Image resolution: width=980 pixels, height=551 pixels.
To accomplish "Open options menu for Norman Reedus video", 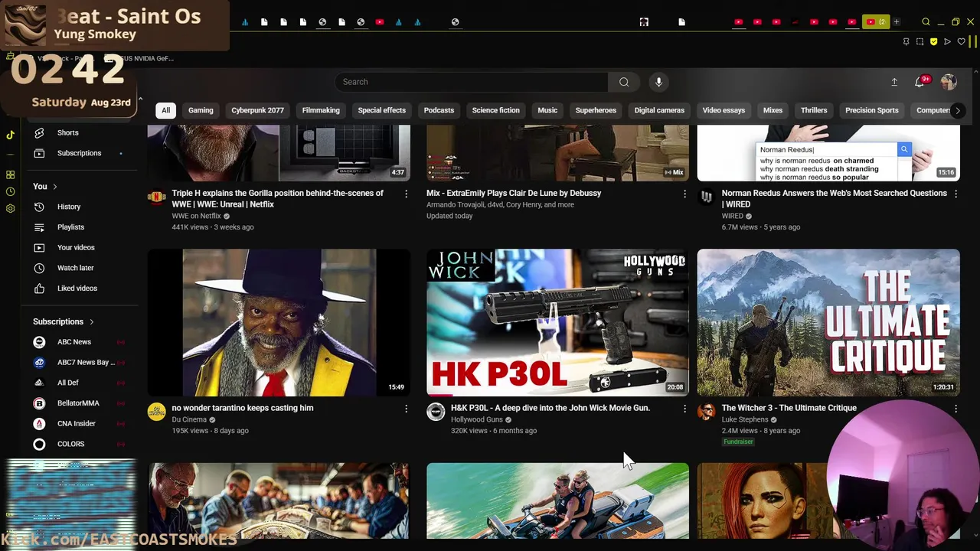I will 955,194.
